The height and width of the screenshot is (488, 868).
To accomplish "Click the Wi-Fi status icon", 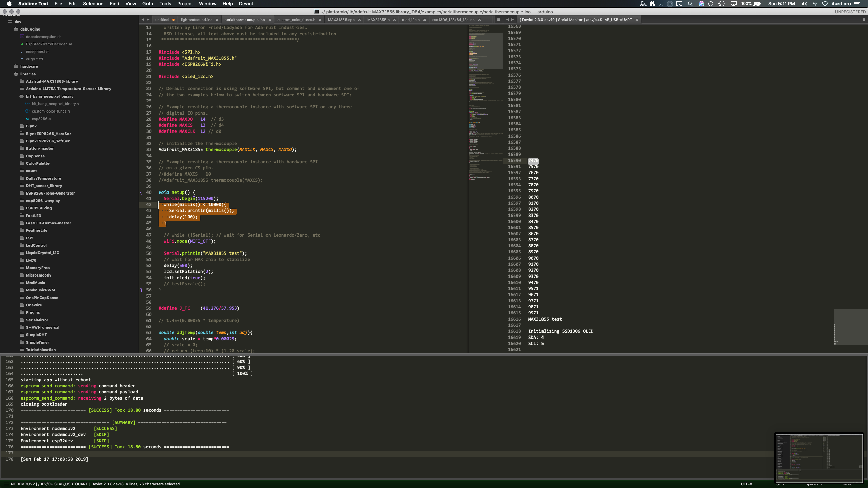I will (825, 4).
